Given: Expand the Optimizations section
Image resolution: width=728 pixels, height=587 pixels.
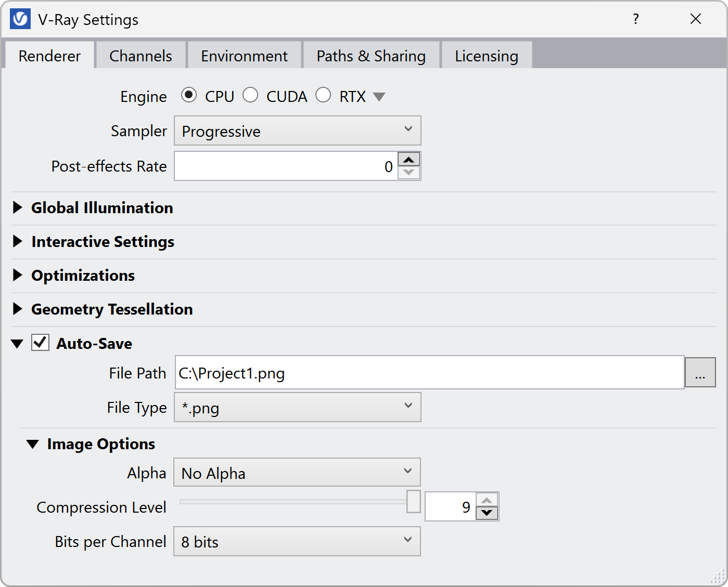Looking at the screenshot, I should [18, 275].
